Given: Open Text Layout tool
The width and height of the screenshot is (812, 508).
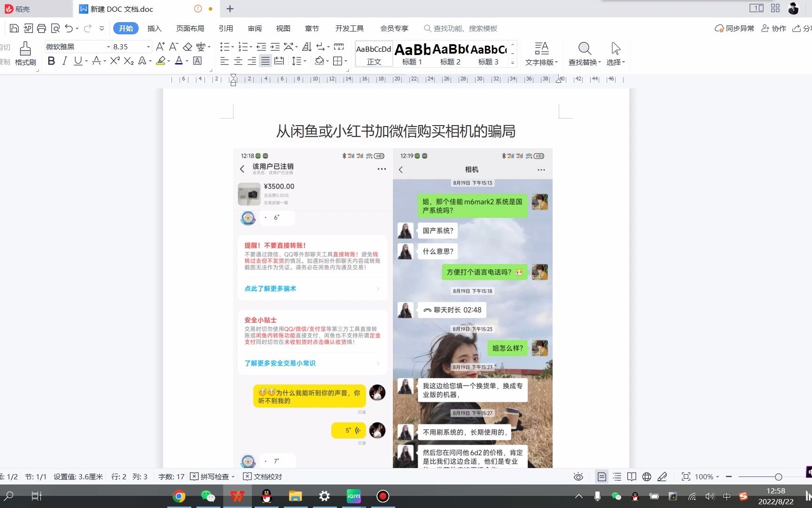Looking at the screenshot, I should 541,54.
